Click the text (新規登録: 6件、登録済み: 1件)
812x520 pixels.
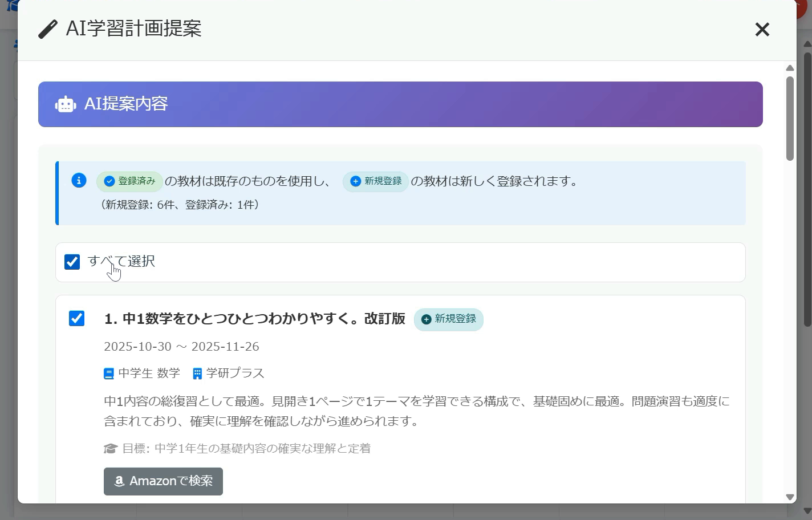click(180, 205)
